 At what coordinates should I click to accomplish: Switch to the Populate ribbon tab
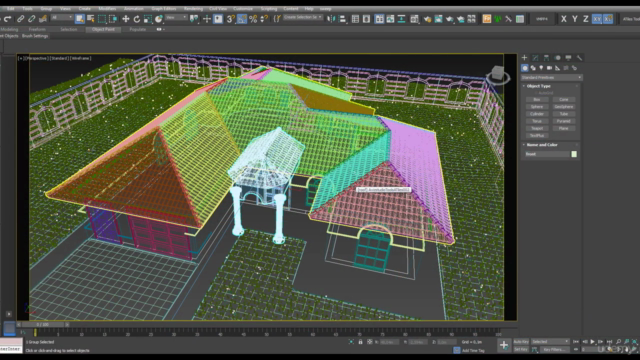(138, 29)
